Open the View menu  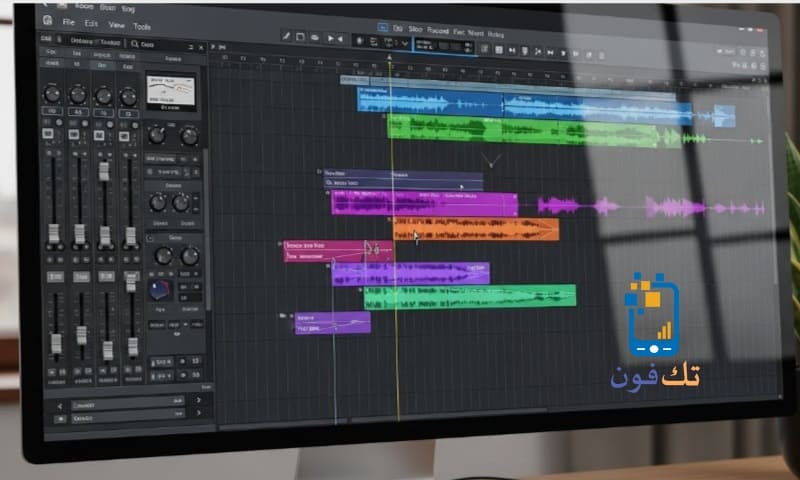[117, 24]
